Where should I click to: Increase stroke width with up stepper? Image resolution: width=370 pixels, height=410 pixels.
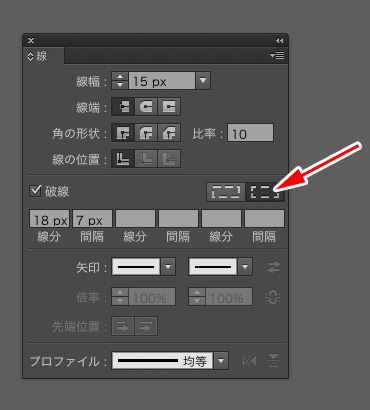point(120,77)
